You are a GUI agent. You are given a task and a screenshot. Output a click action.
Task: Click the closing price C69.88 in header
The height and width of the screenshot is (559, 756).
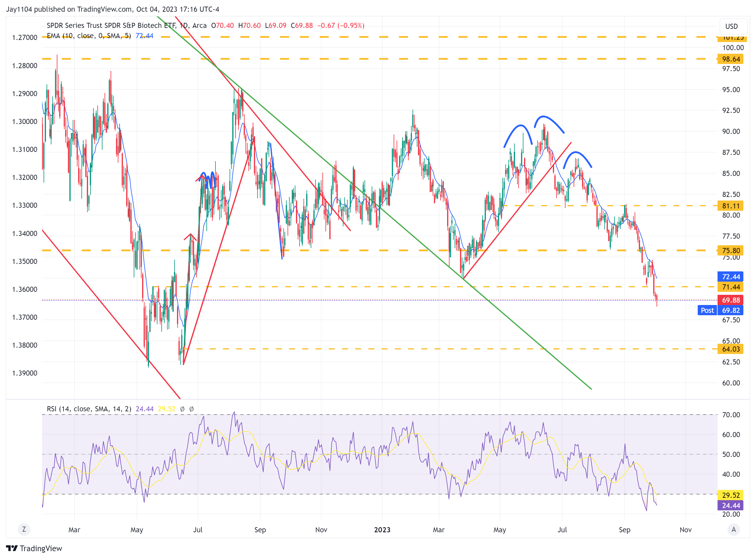[301, 26]
